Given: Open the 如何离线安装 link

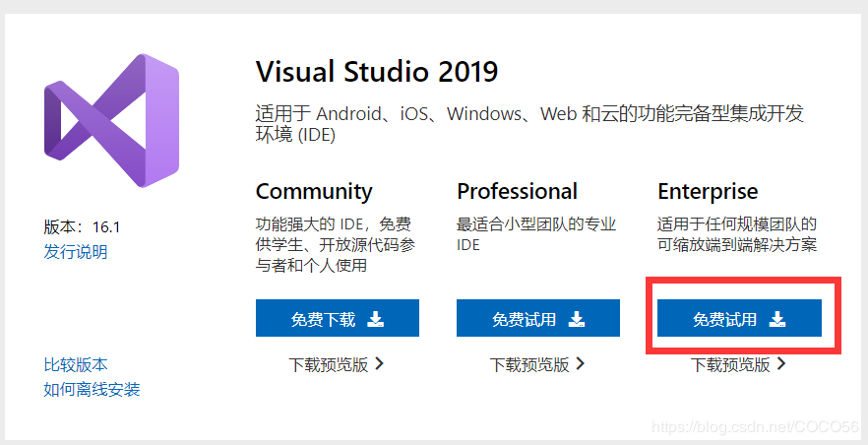Looking at the screenshot, I should tap(92, 389).
